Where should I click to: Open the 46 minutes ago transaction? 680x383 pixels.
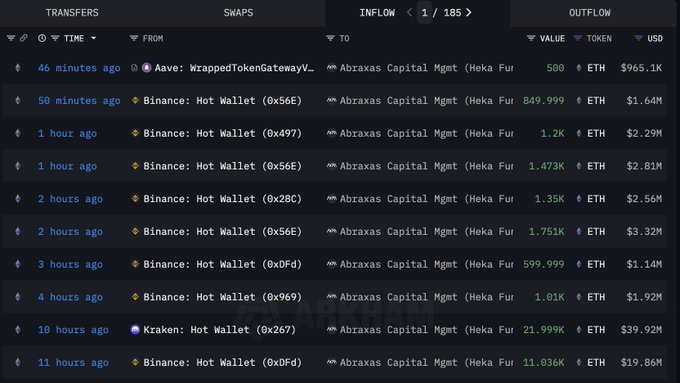tap(79, 68)
